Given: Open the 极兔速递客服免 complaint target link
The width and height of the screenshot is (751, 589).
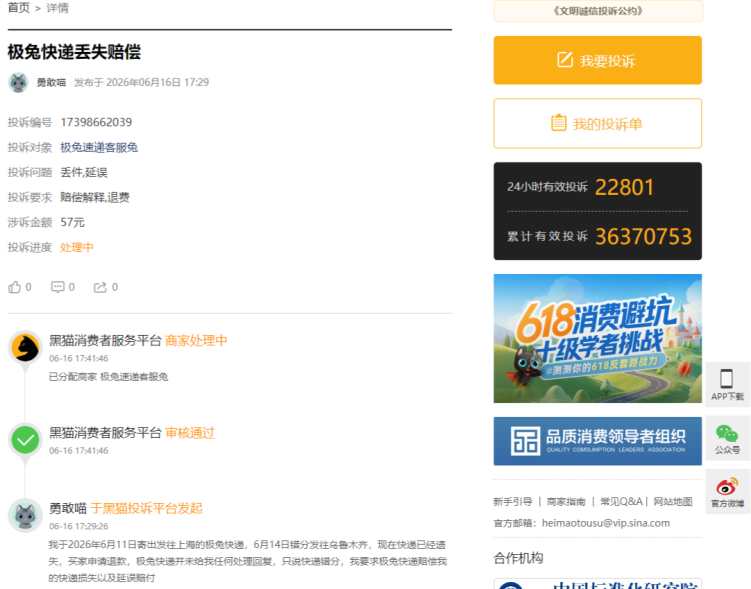Looking at the screenshot, I should (x=99, y=147).
